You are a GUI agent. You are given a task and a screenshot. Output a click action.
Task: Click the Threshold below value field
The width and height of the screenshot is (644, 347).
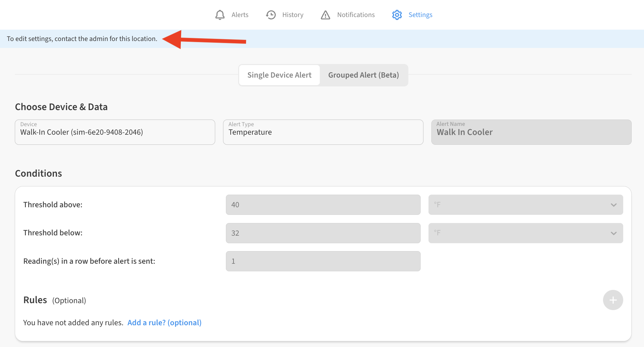tap(323, 233)
